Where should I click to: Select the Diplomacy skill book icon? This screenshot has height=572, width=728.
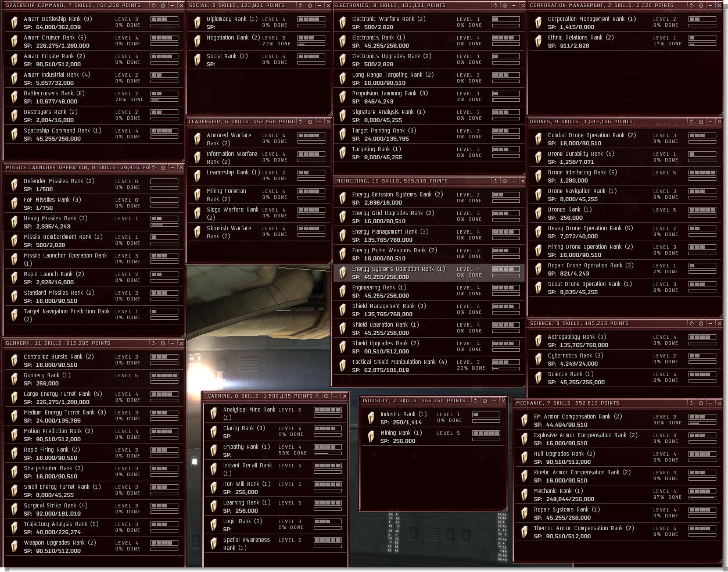pos(197,23)
